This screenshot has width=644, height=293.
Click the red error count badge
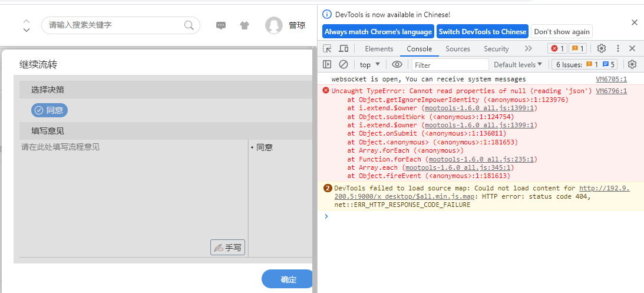(x=557, y=48)
